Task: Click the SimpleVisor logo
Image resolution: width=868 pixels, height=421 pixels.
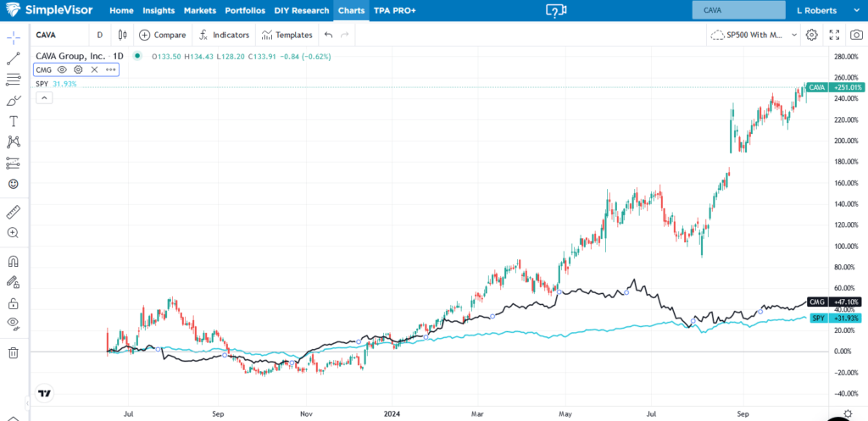Action: (x=49, y=10)
